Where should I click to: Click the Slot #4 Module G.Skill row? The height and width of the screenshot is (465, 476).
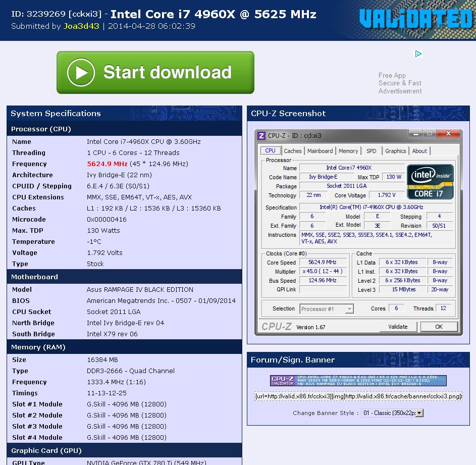tap(124, 438)
